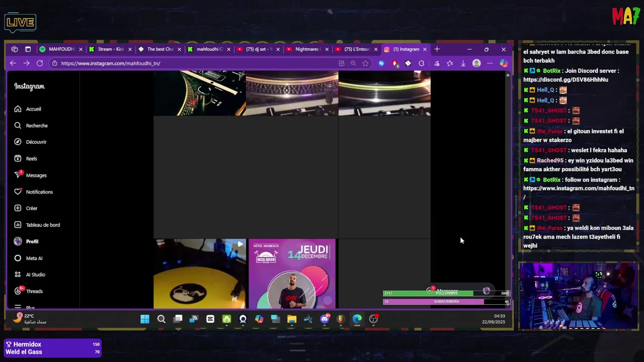Image resolution: width=644 pixels, height=362 pixels.
Task: Open tab actions menu icon
Action: 28,49
